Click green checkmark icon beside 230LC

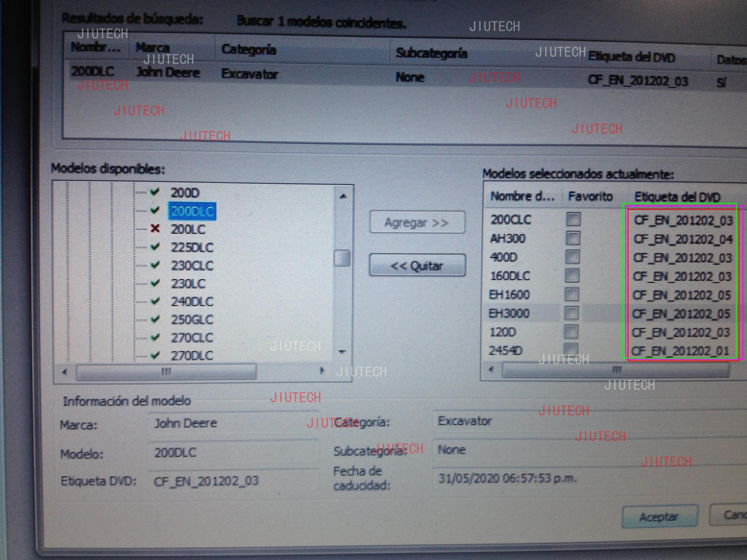155,283
